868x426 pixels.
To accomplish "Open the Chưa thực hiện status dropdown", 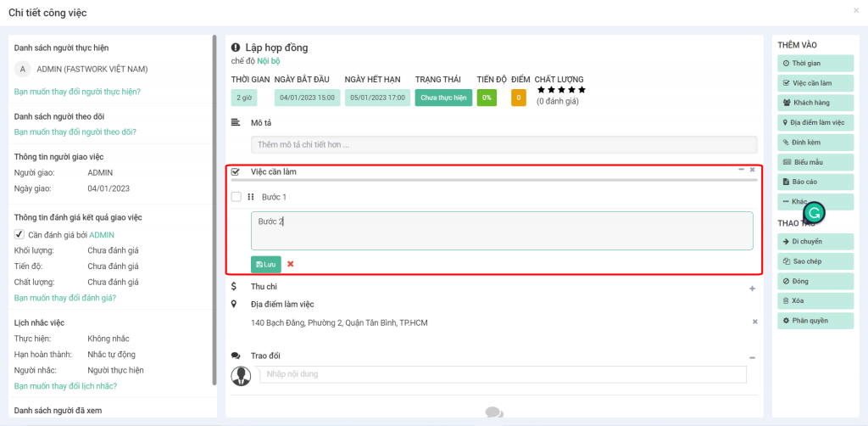I will pos(443,98).
